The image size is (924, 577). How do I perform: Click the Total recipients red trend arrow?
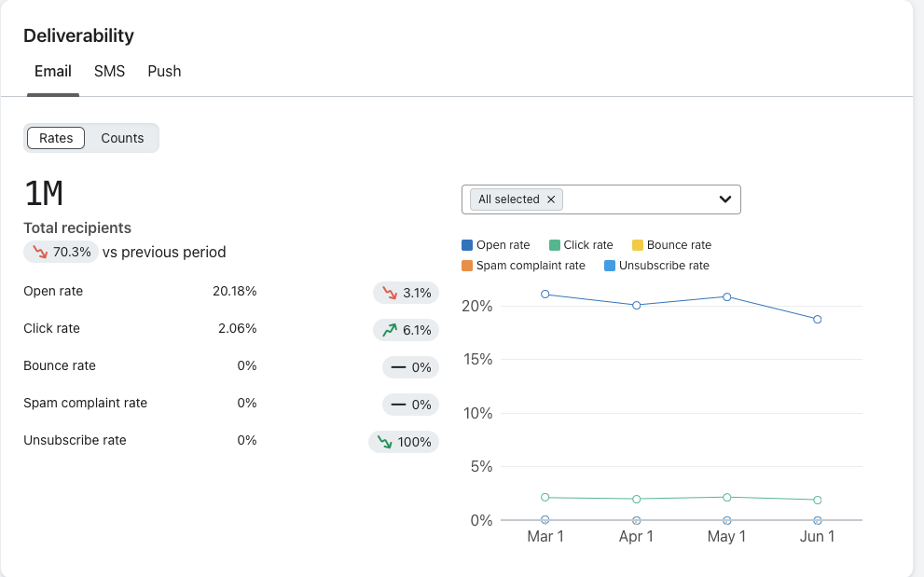coord(39,252)
